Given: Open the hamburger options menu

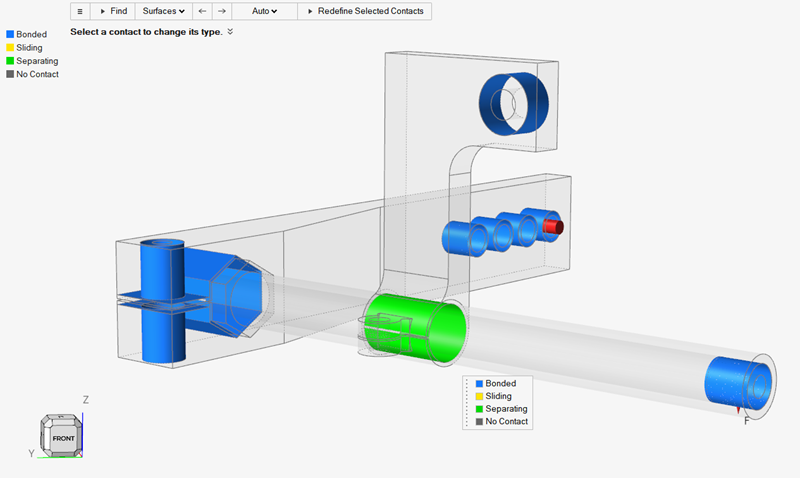Looking at the screenshot, I should pyautogui.click(x=80, y=11).
